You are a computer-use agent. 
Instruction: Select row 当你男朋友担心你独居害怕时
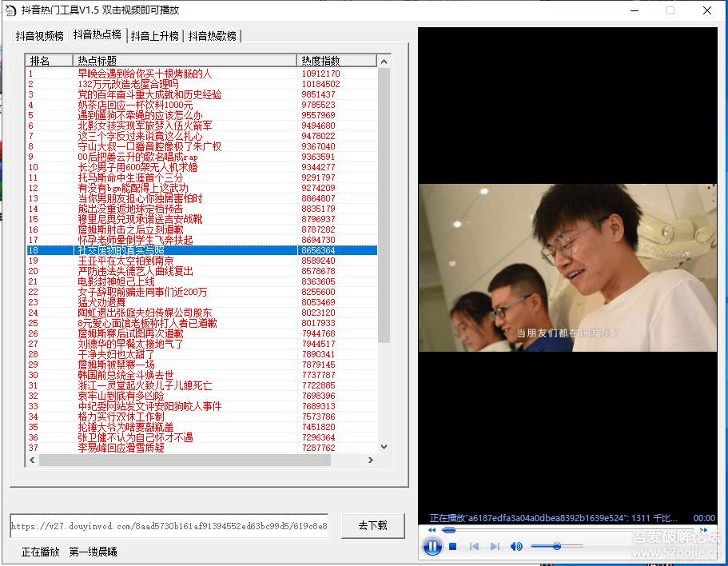click(x=201, y=198)
